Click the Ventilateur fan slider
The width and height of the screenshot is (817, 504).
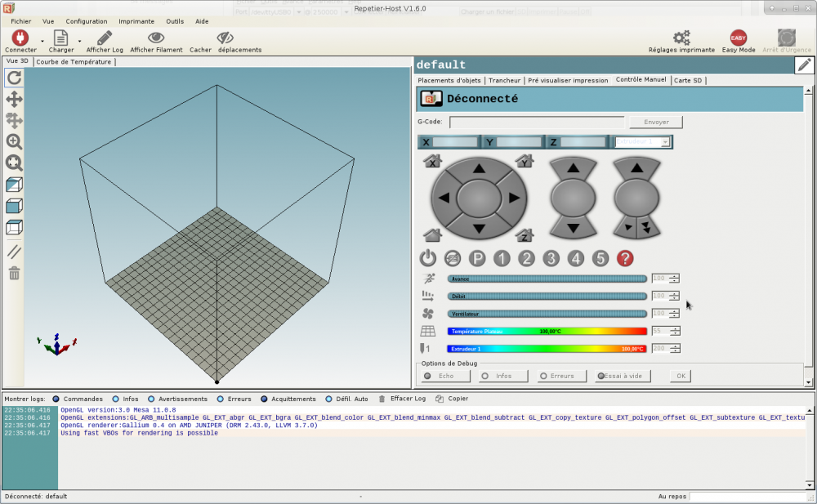(547, 314)
